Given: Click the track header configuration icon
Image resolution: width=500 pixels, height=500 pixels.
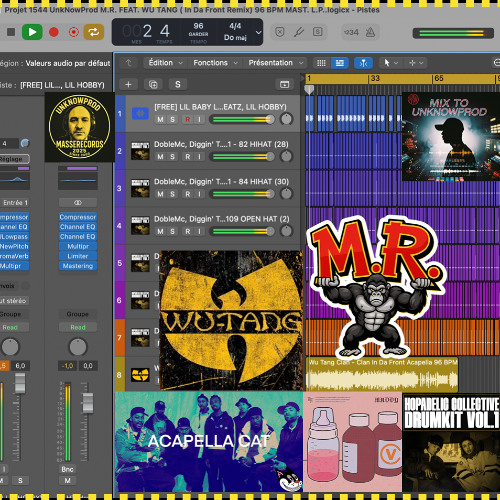Looking at the screenshot, I should tap(284, 85).
